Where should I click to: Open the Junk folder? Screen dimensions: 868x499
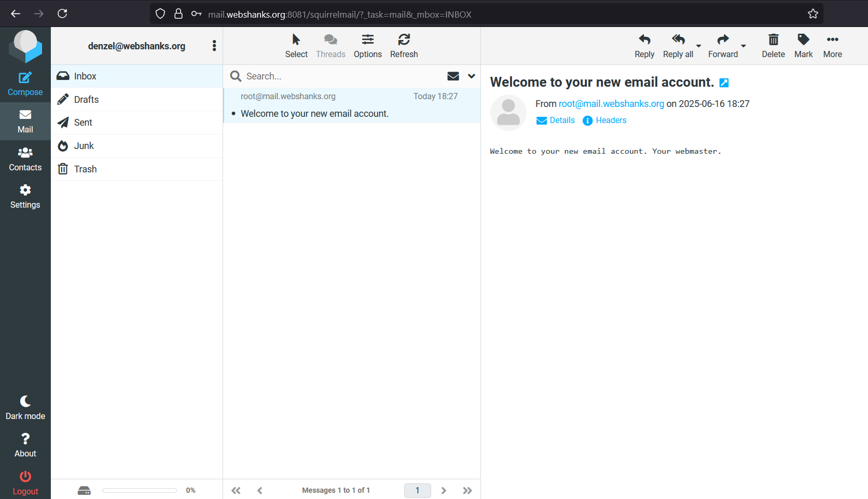[137, 146]
